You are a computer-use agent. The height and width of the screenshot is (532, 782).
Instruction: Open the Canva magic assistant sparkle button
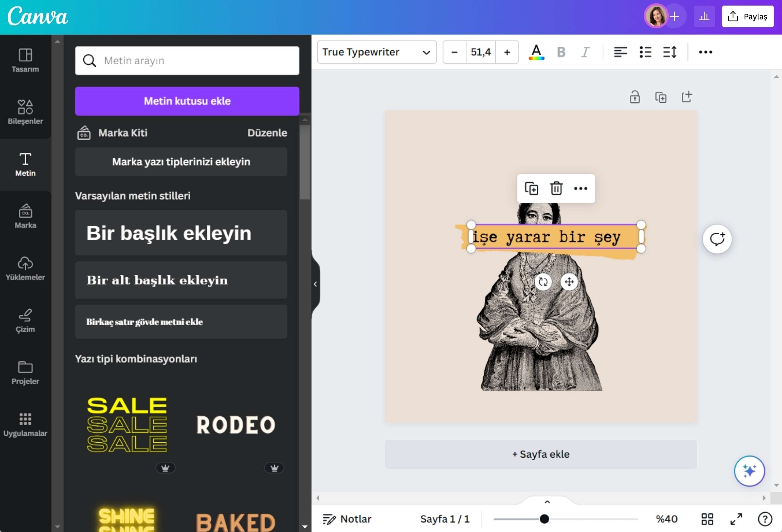[x=749, y=471]
